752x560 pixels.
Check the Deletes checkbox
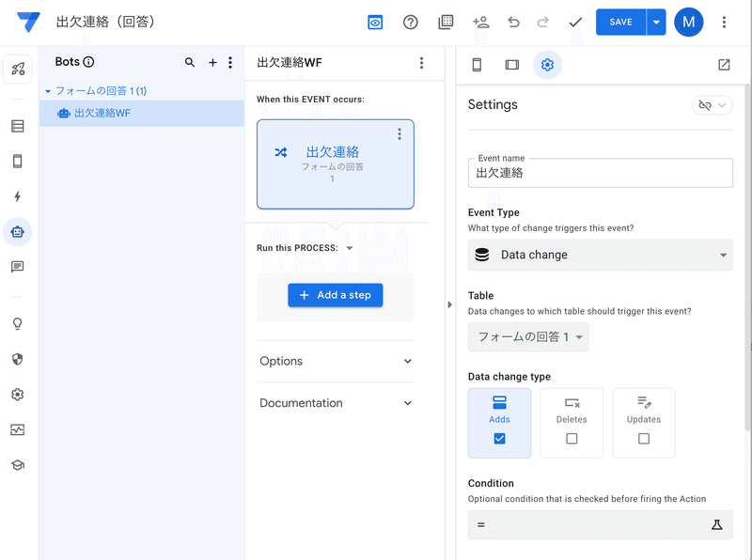pos(572,438)
